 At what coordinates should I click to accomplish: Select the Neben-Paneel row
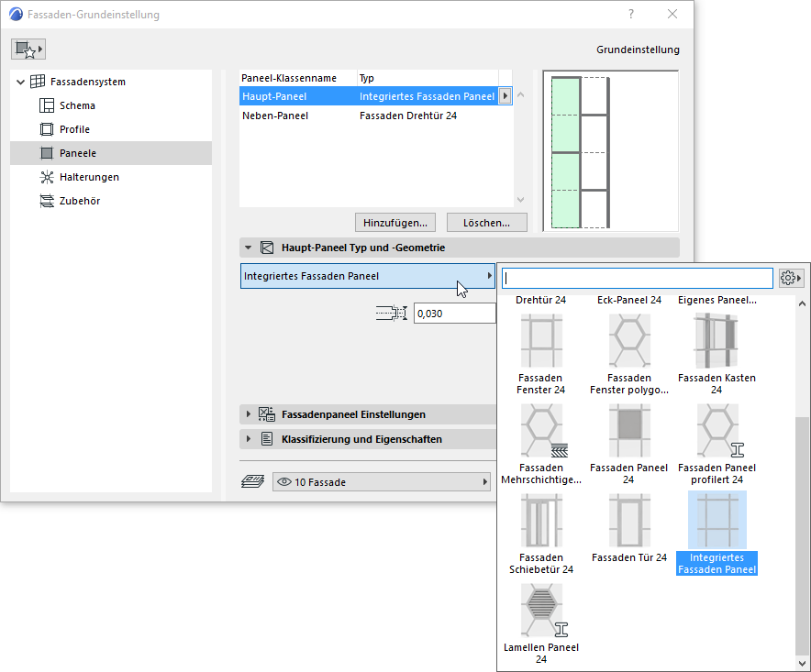(375, 116)
